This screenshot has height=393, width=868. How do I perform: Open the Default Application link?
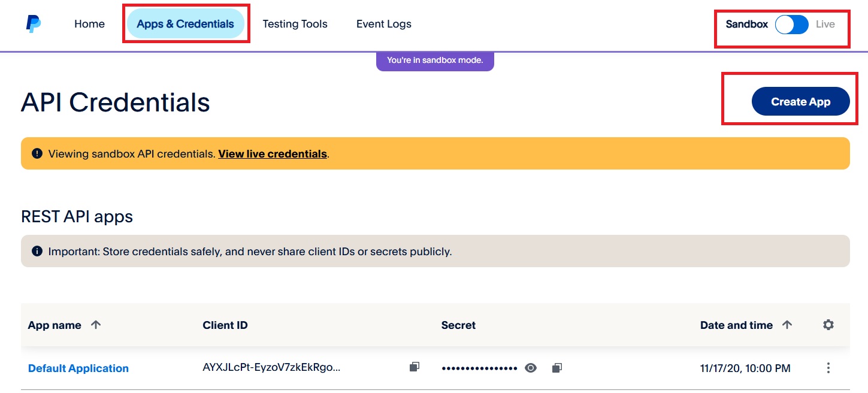click(x=78, y=368)
